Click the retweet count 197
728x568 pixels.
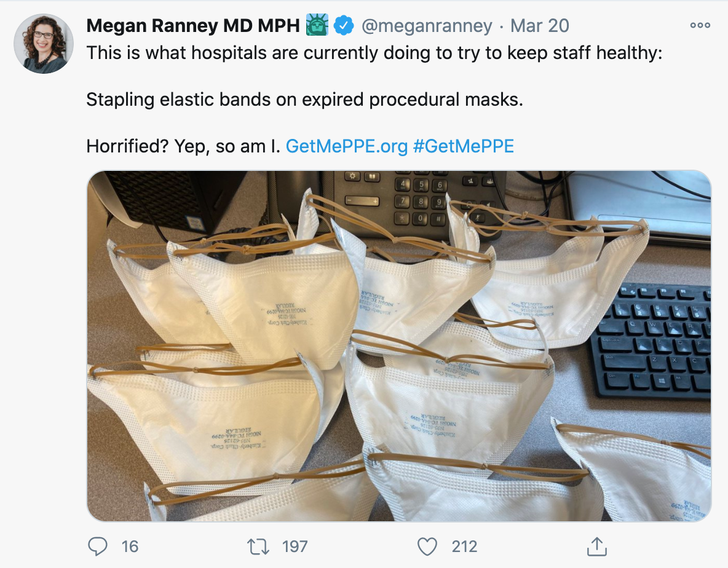tap(295, 546)
